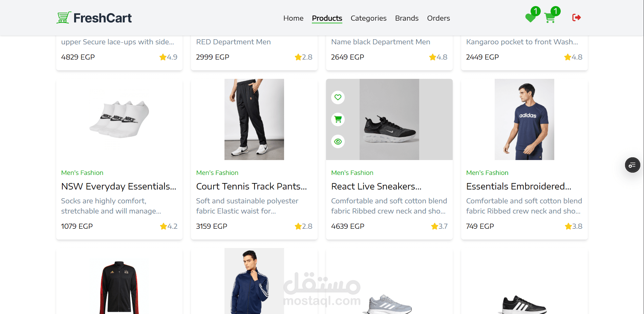
Task: Click the FreshCart logo
Action: (x=94, y=18)
